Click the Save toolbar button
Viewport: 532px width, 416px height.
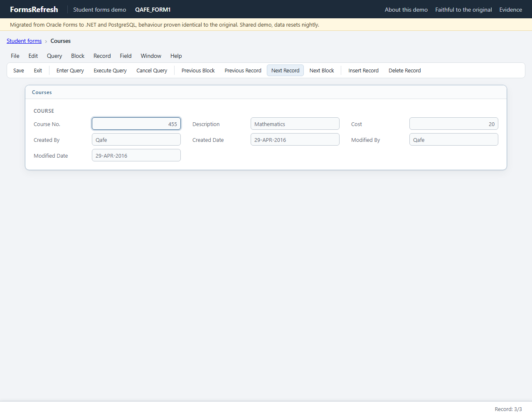click(19, 70)
